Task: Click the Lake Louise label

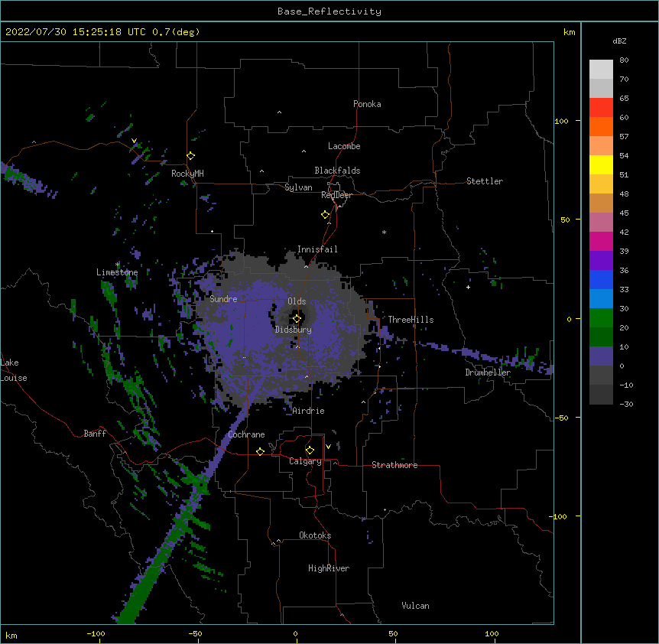Action: click(x=14, y=370)
